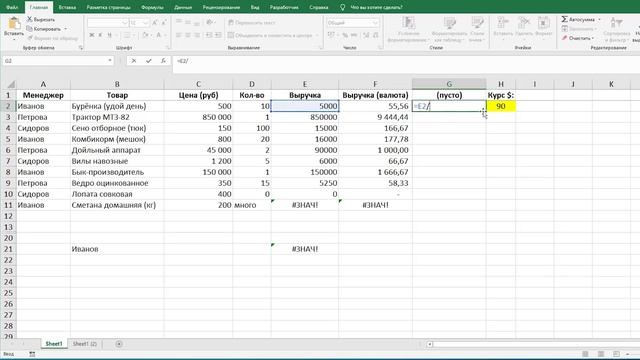640x360 pixels.
Task: Cut selection with Вырезать scissors
Action: coord(41,20)
